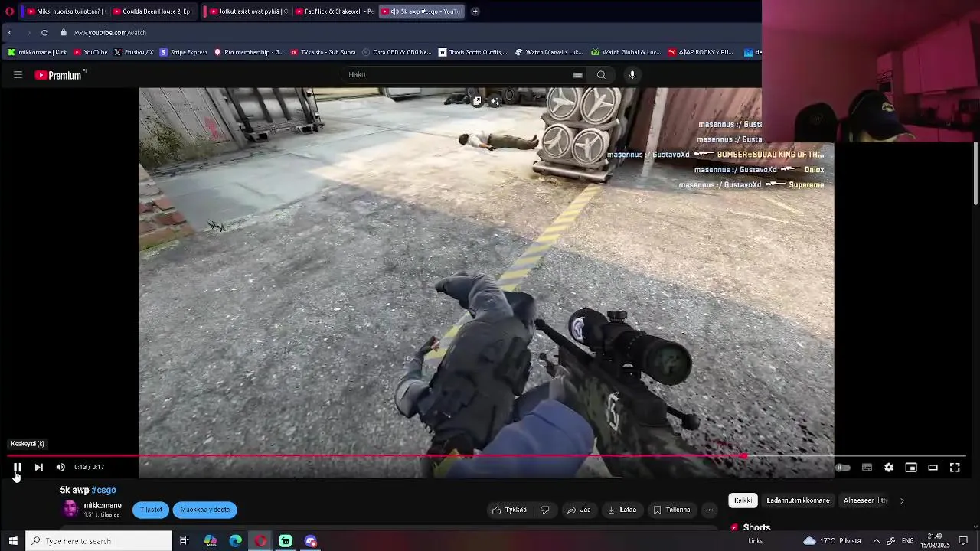Open the player settings gear
This screenshot has height=551, width=980.
point(889,468)
